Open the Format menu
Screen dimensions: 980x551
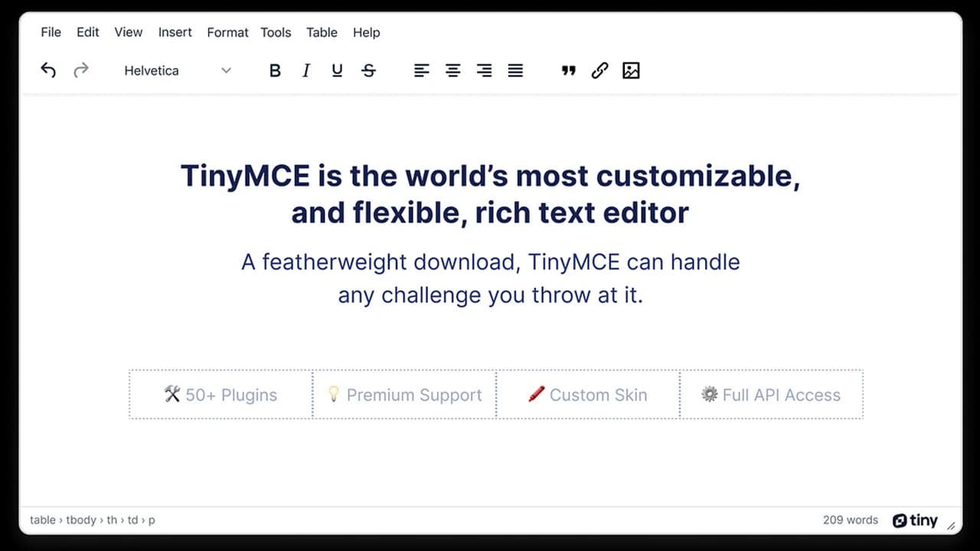(x=227, y=32)
